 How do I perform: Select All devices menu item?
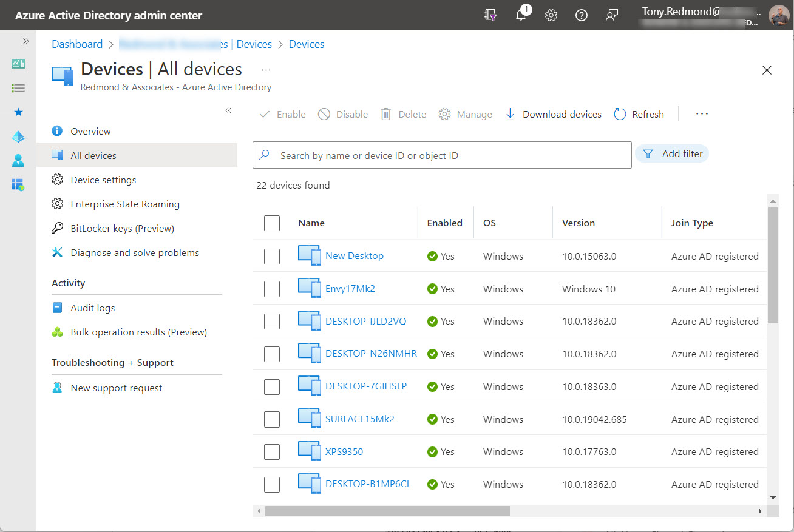(137, 155)
